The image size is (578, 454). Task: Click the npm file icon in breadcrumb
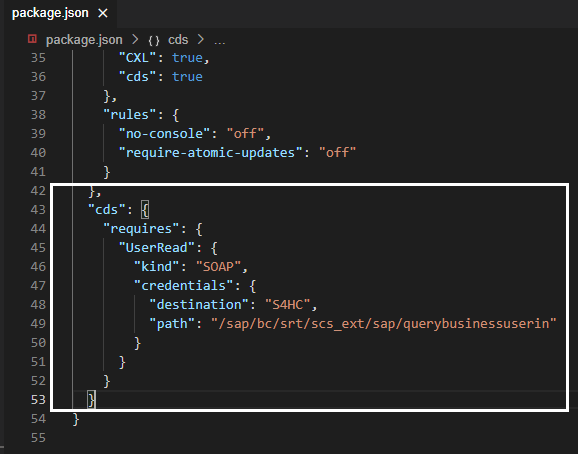pyautogui.click(x=32, y=39)
